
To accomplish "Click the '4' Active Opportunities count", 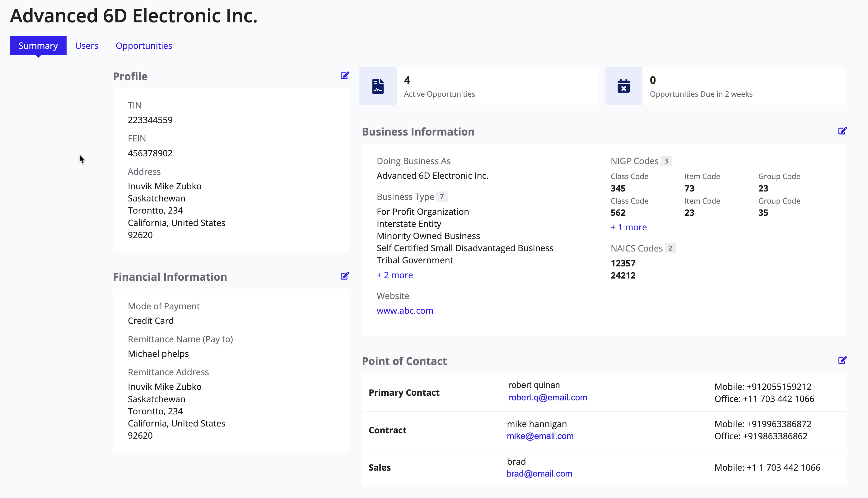I will (x=407, y=80).
